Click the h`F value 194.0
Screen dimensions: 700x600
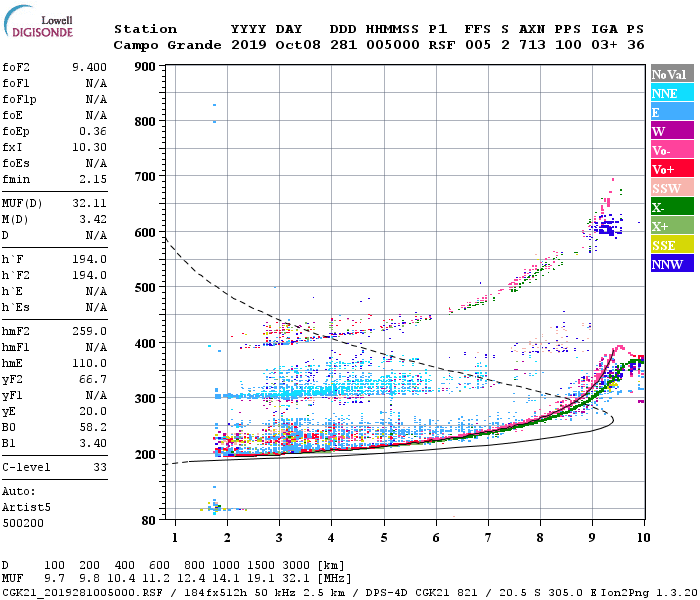[89, 259]
